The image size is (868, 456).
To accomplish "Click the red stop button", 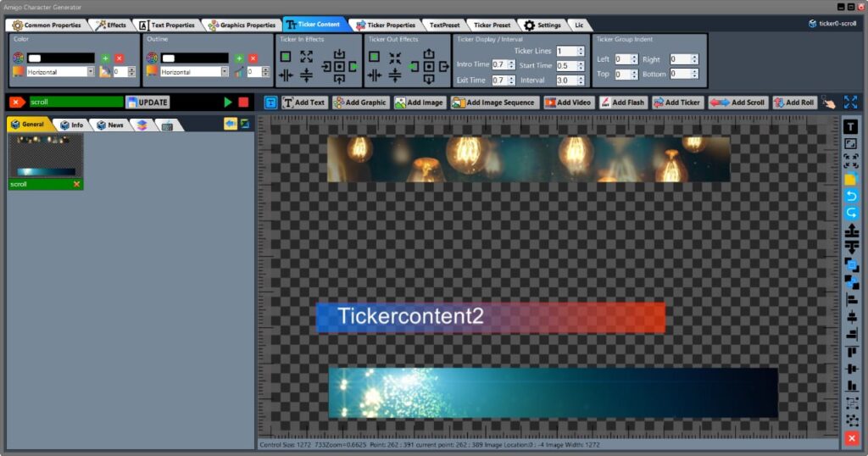I will pyautogui.click(x=243, y=102).
